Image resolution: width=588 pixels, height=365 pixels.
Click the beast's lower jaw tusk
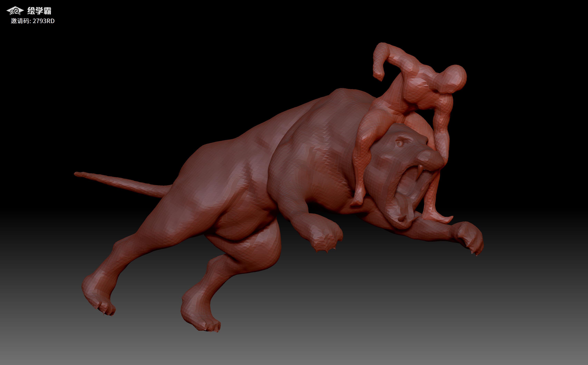coord(402,219)
